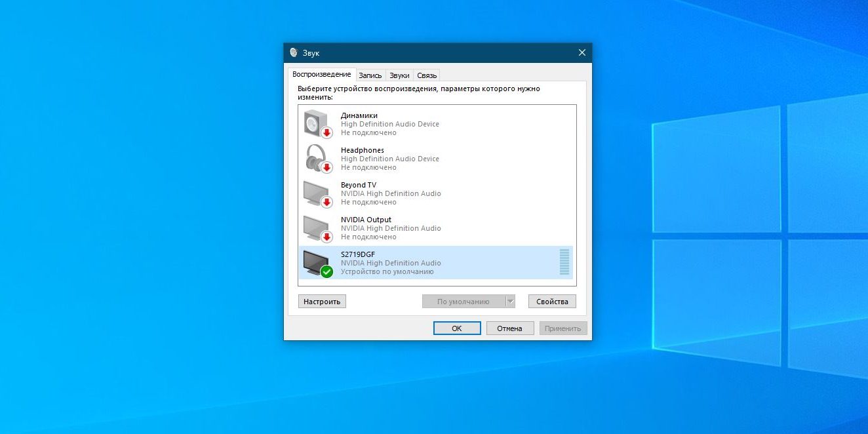Confirm settings with the OK button
Viewport: 868px width, 434px height.
[457, 328]
